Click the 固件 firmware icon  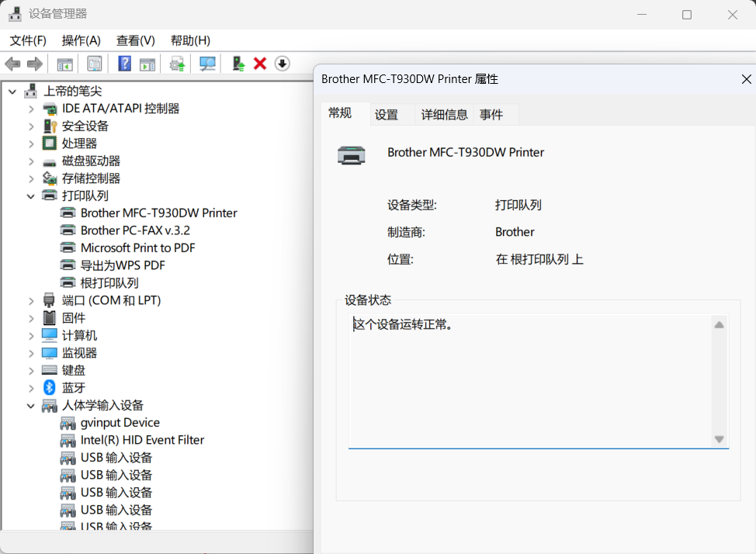click(49, 318)
